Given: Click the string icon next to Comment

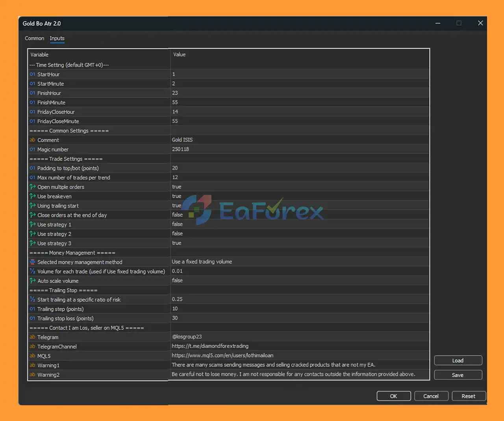Looking at the screenshot, I should [32, 140].
